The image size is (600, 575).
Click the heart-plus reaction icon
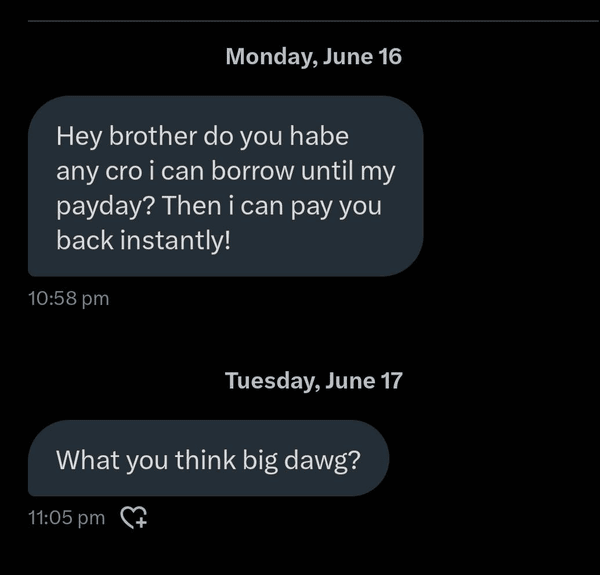[134, 517]
